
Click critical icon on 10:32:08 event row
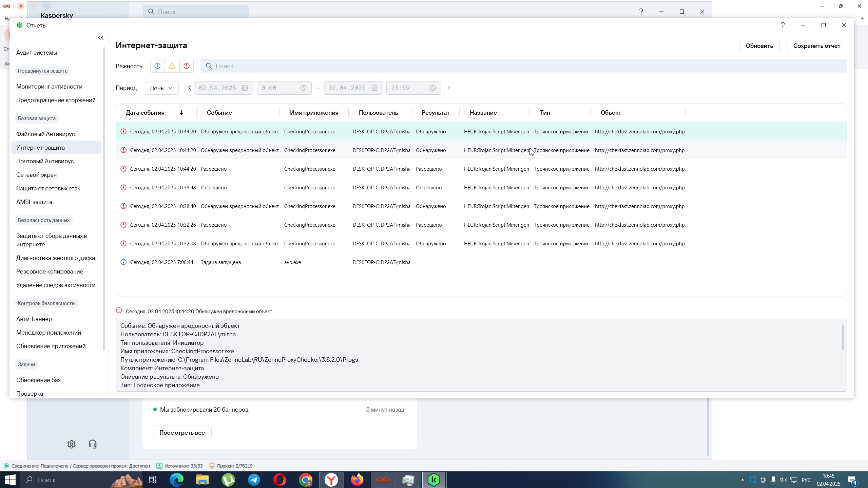[x=123, y=243]
